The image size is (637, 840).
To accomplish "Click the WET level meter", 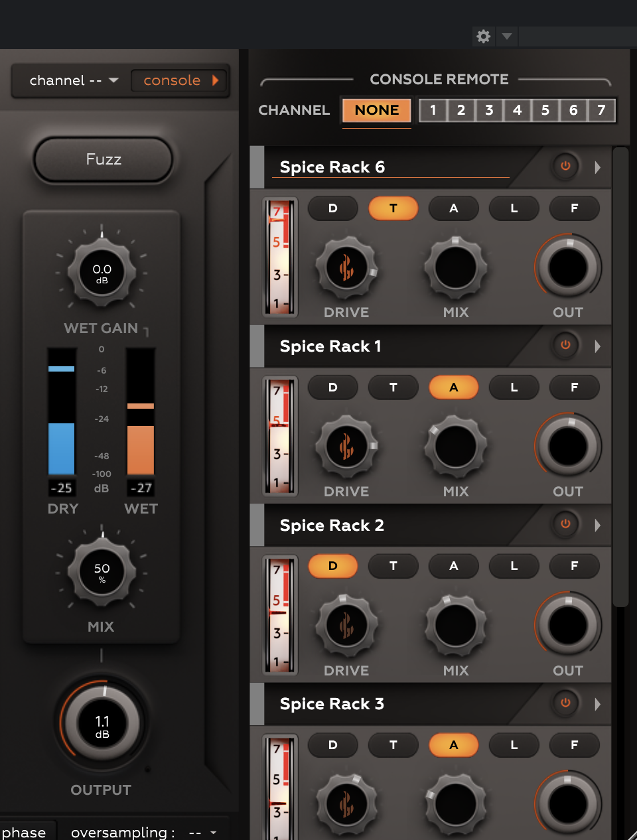I will 141,411.
